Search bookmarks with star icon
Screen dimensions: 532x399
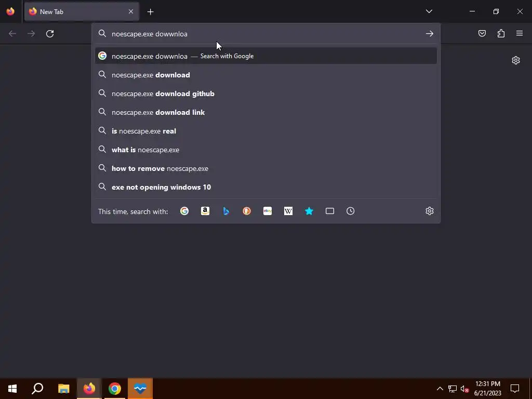tap(309, 211)
